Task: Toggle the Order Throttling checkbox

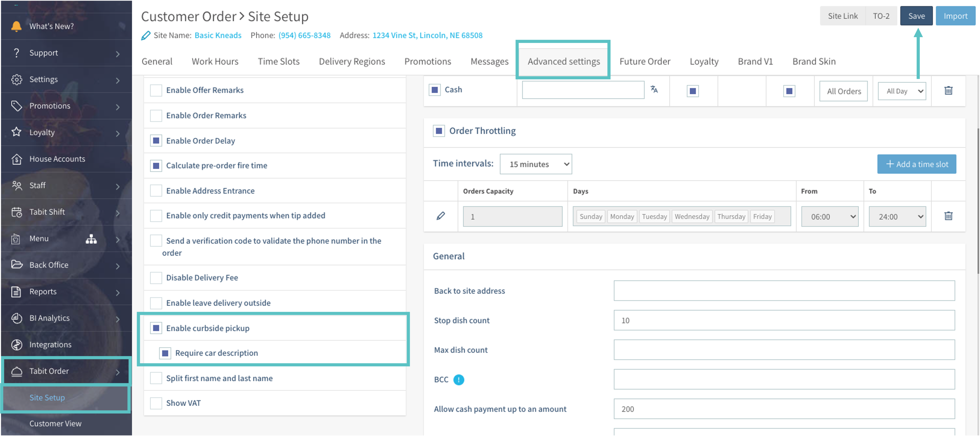Action: pyautogui.click(x=439, y=131)
